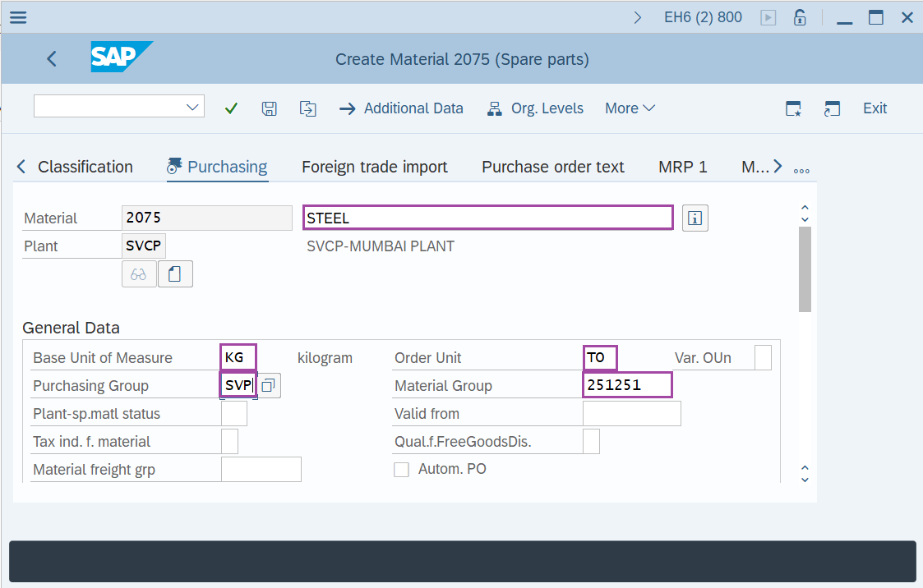The width and height of the screenshot is (923, 588).
Task: Click the Material Group input field
Action: point(627,385)
